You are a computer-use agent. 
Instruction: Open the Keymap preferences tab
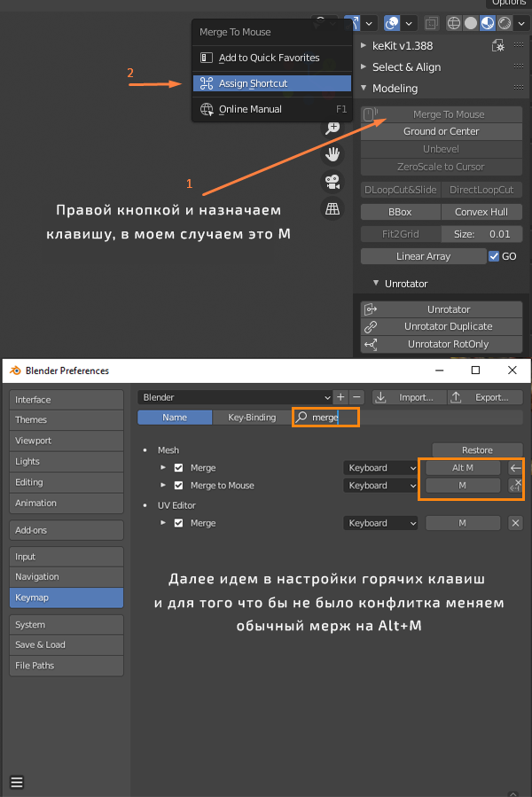pos(66,598)
